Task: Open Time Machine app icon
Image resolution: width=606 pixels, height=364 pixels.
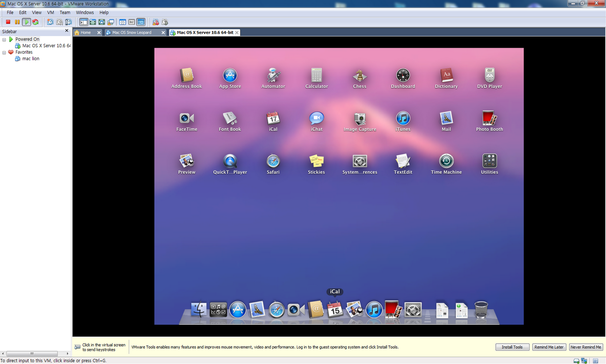Action: coord(446,163)
